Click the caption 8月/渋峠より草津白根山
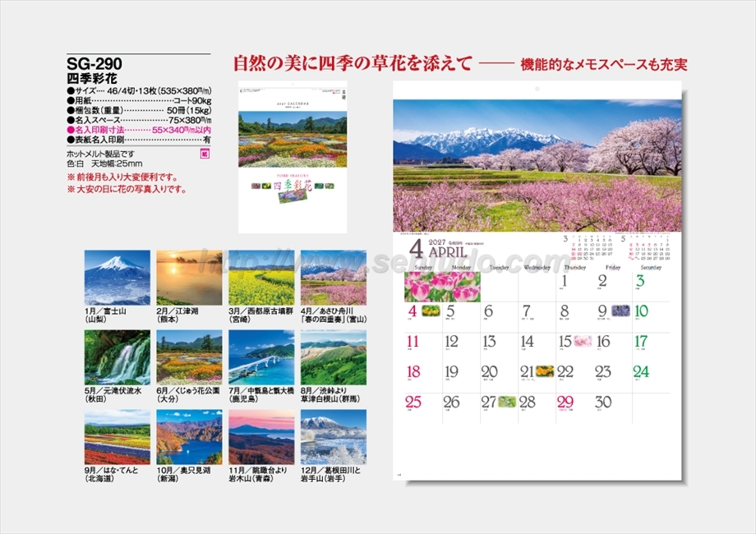 (x=330, y=394)
